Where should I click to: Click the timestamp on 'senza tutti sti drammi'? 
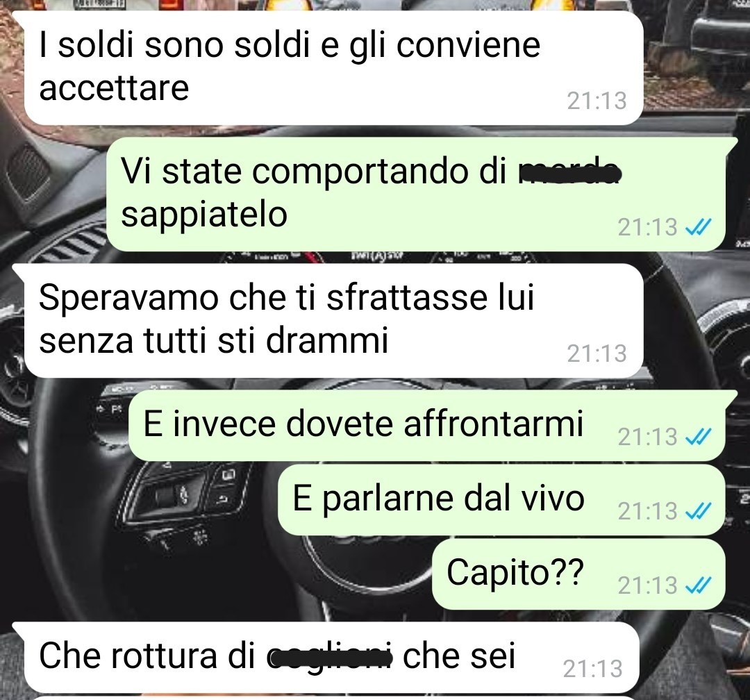[597, 353]
